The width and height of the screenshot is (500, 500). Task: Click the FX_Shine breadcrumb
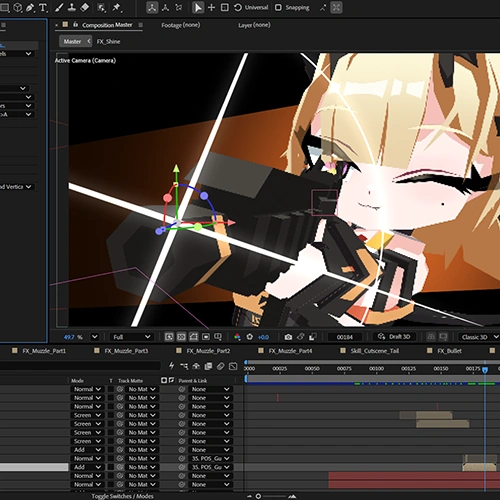[108, 41]
